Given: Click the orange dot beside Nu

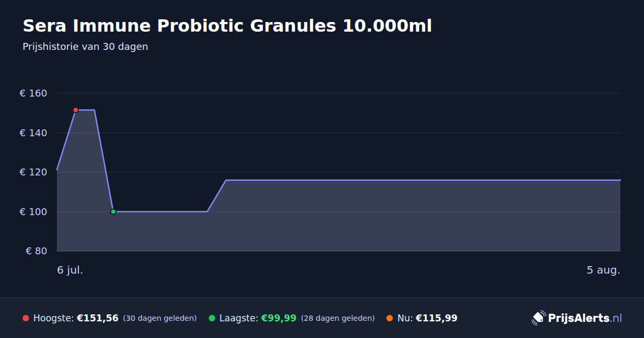Looking at the screenshot, I should [x=390, y=318].
